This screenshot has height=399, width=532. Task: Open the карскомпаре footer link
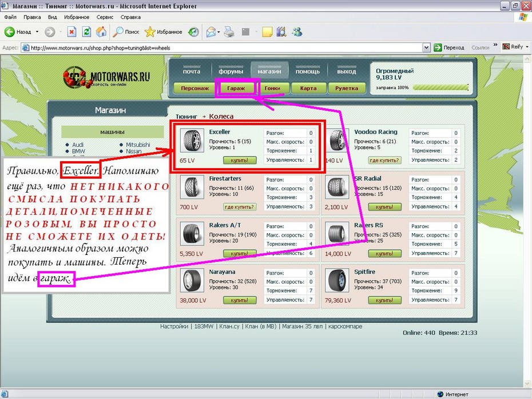point(345,326)
